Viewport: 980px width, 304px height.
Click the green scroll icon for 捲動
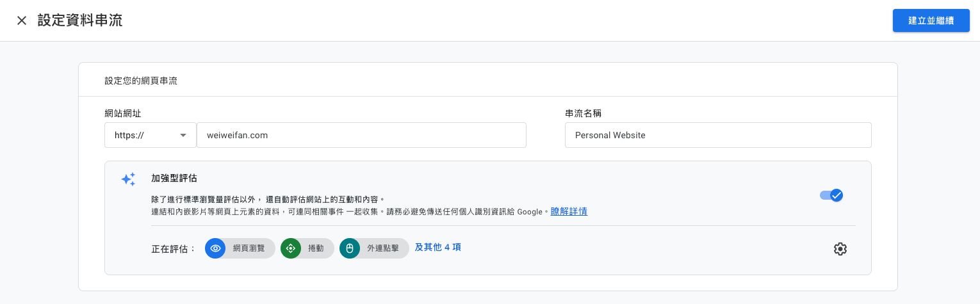[291, 248]
